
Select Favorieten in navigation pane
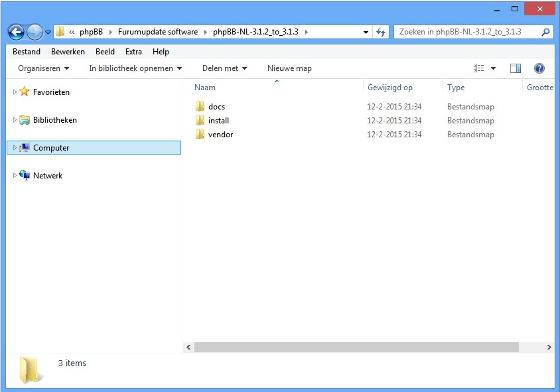coord(51,92)
